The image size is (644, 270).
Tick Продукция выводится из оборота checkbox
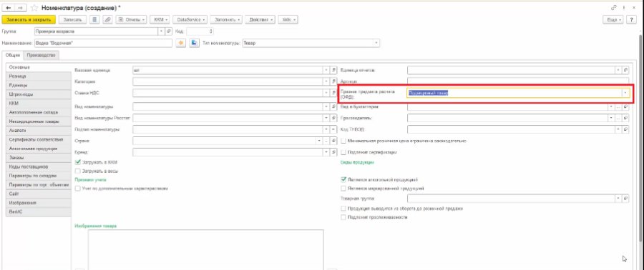343,209
